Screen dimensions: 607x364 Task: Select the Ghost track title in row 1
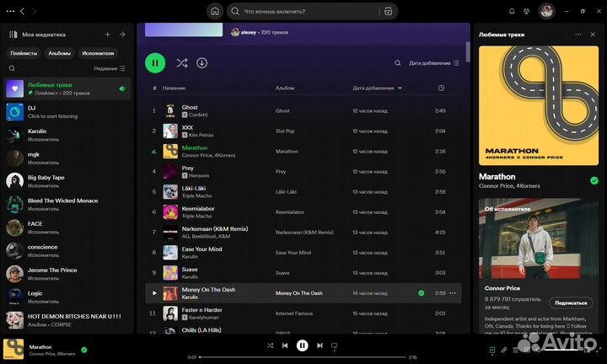pyautogui.click(x=190, y=107)
